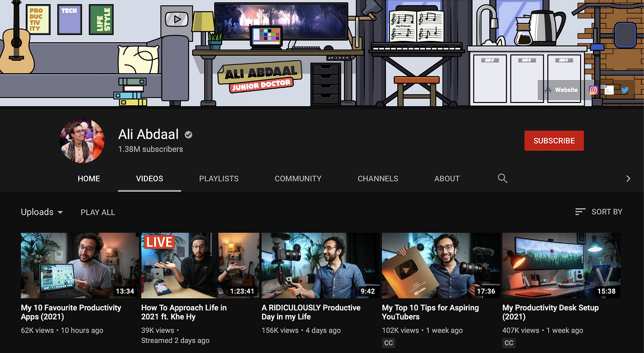The width and height of the screenshot is (644, 353).
Task: Open My Top 10 Tips for Aspiring YouTubers title
Action: pyautogui.click(x=431, y=312)
